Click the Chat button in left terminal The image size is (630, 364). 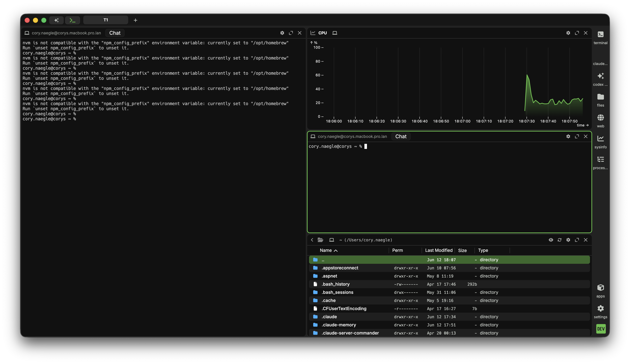(x=115, y=33)
